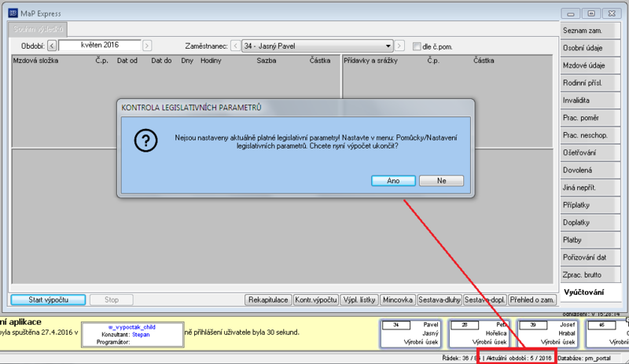Open Mzdové údaje side tab
This screenshot has height=364, width=629.
[590, 65]
